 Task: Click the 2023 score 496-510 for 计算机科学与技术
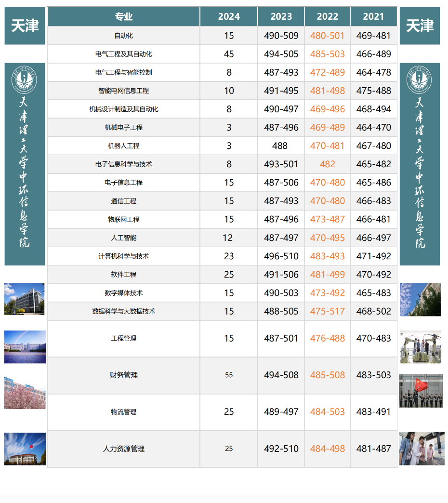[x=281, y=256]
